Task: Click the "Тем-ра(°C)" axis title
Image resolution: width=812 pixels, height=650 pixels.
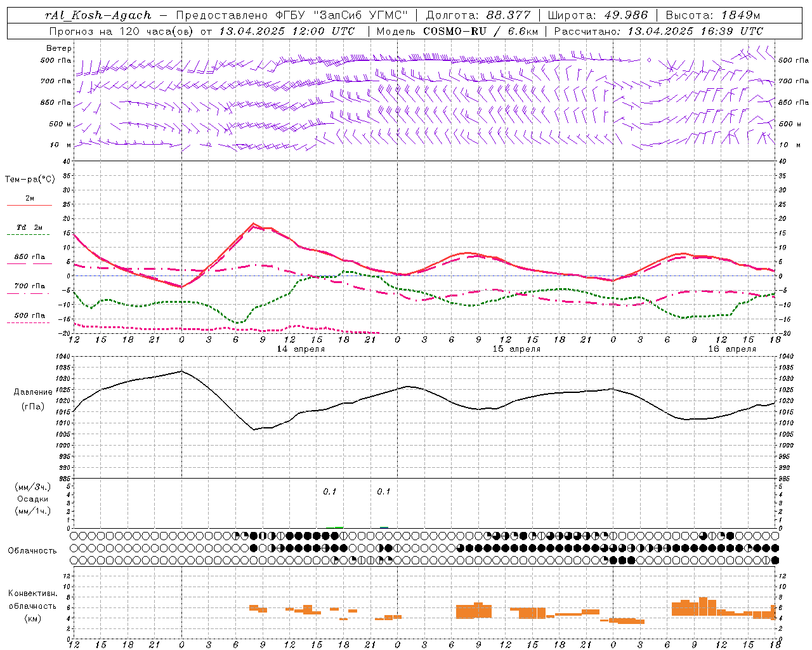Action: (x=30, y=180)
